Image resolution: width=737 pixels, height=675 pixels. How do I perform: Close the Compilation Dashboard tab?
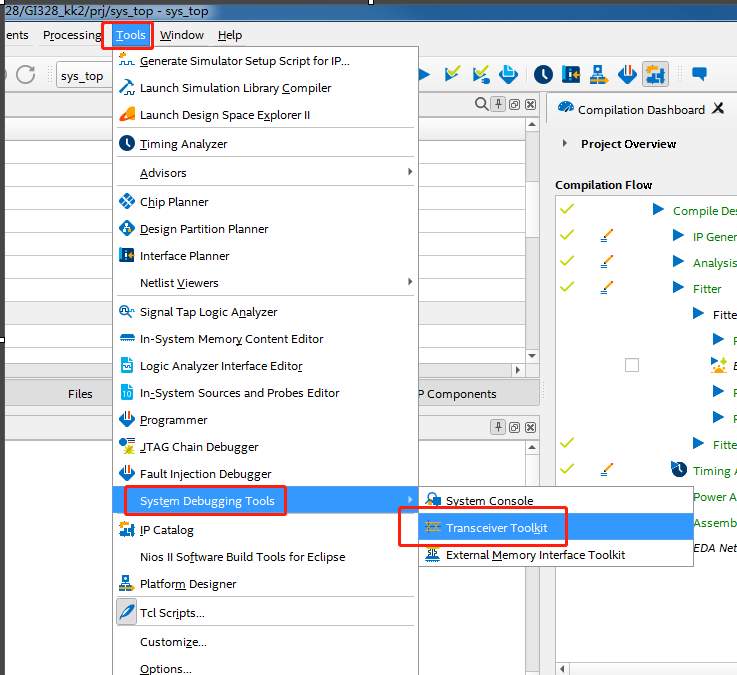click(718, 108)
